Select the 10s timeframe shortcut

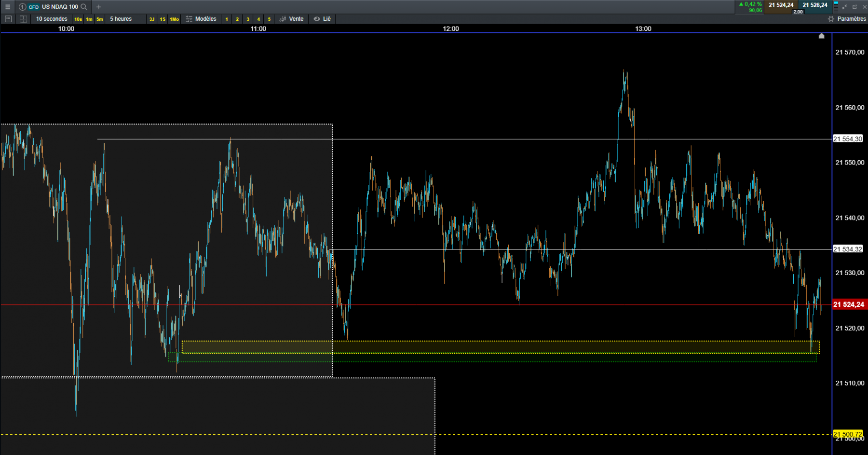(78, 19)
